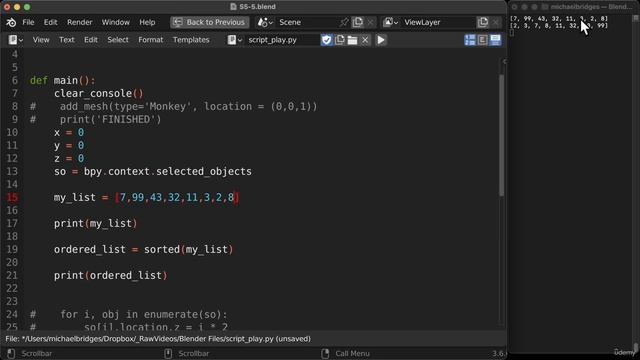The image size is (640, 360).
Task: Click the text editor vertical scrollbar
Action: tap(502, 135)
